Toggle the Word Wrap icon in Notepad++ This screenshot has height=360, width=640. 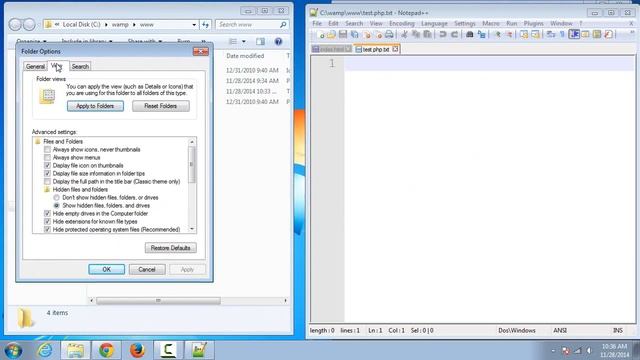click(551, 35)
